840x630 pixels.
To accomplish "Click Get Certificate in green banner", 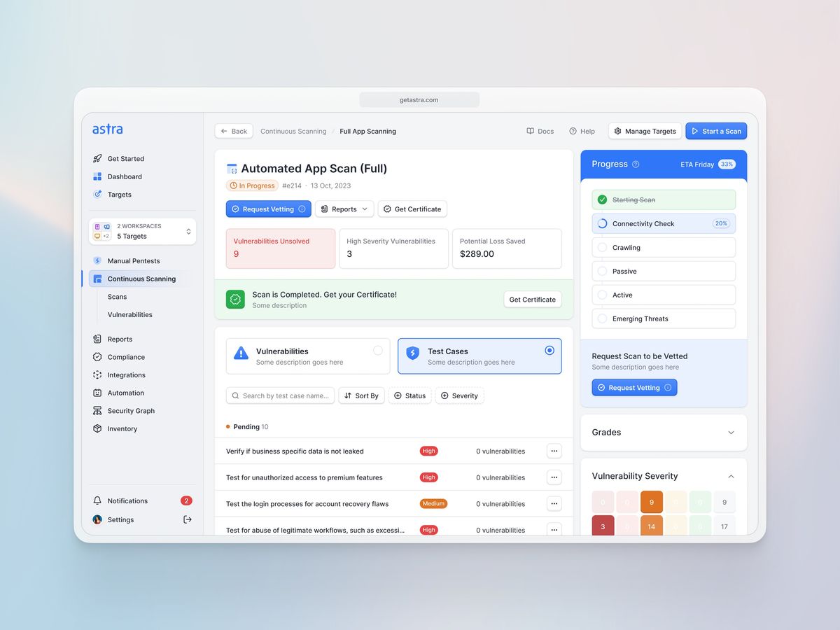I will 532,300.
